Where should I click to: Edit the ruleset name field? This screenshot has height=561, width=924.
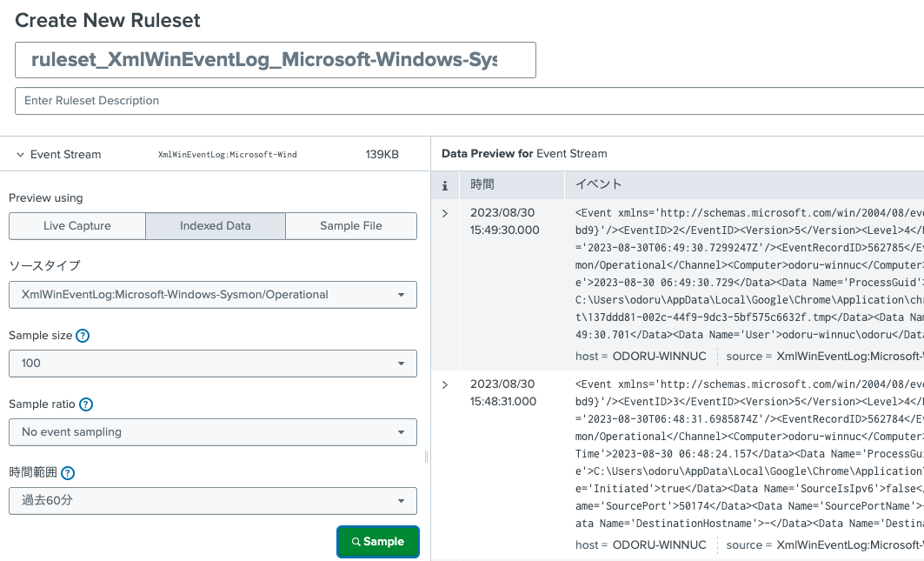pyautogui.click(x=276, y=60)
